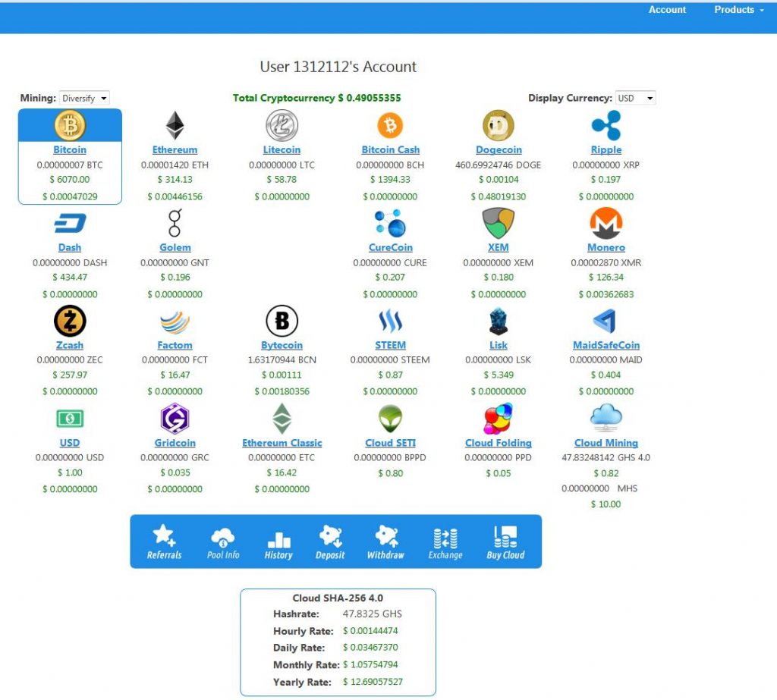Click the Ethereum diamond icon
The image size is (777, 700).
[175, 125]
